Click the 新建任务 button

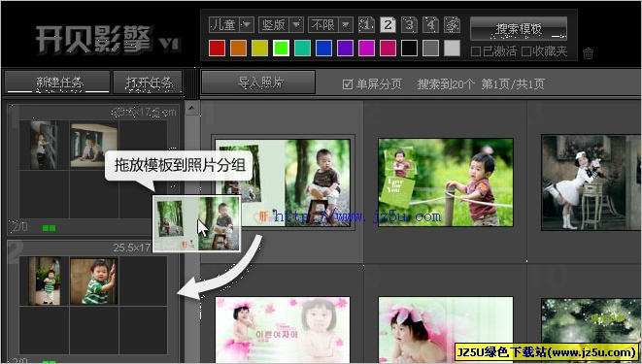pyautogui.click(x=57, y=83)
